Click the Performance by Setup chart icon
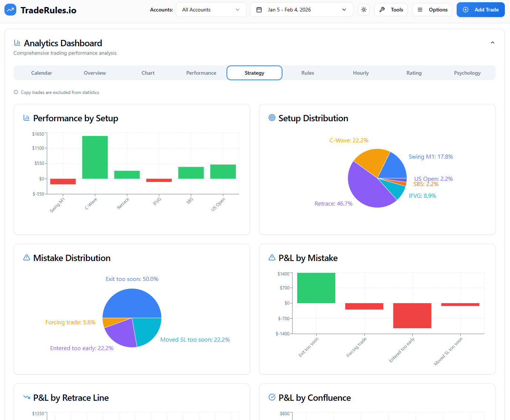 coord(26,118)
